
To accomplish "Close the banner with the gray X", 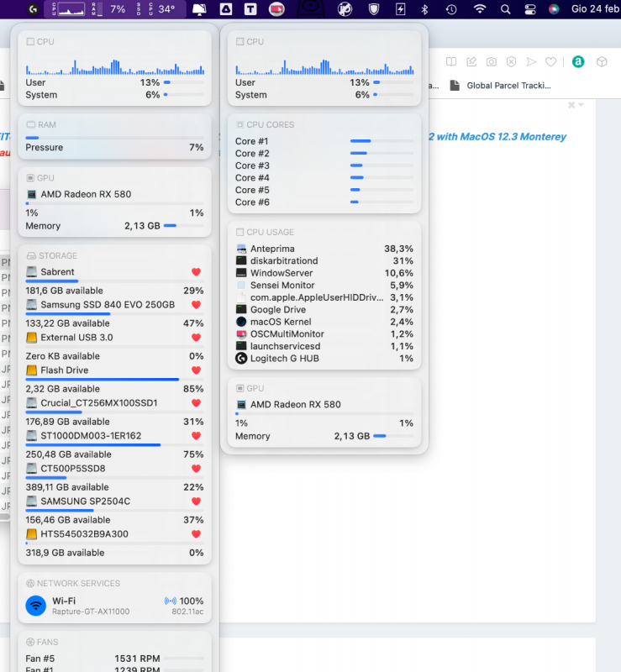I will coord(571,105).
